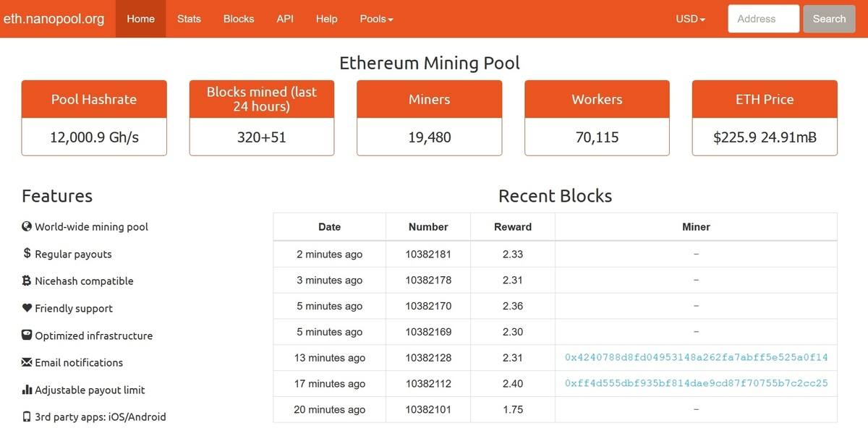
Task: Open the Stats page
Action: 189,19
